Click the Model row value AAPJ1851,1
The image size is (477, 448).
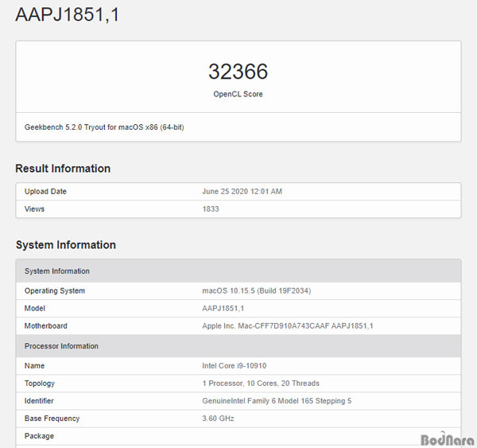tap(223, 308)
